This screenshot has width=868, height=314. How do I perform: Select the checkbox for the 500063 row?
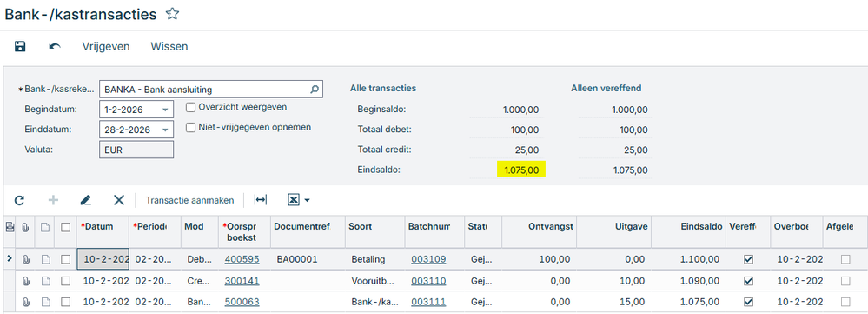(66, 302)
